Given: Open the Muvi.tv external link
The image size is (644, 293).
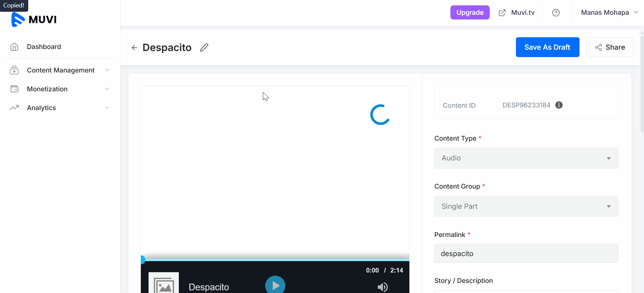Looking at the screenshot, I should (x=517, y=13).
